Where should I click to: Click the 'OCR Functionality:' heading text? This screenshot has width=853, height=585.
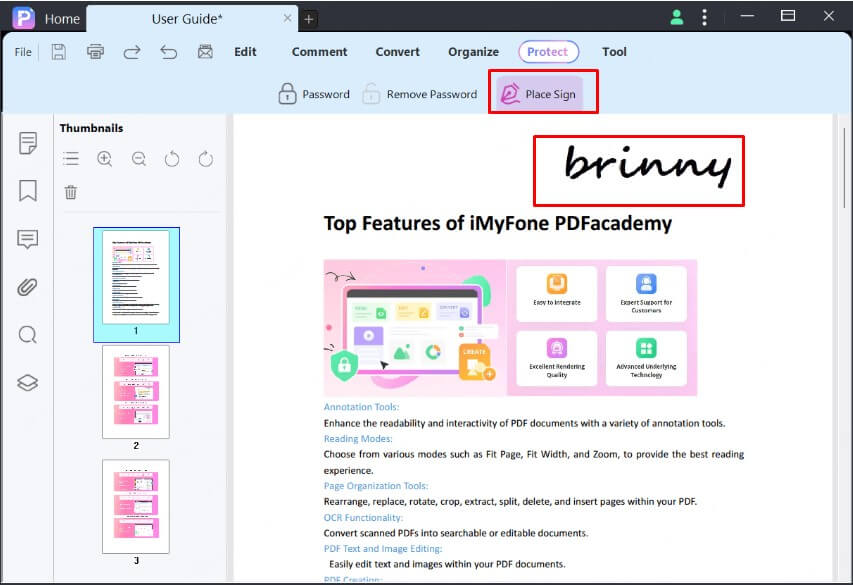point(363,518)
